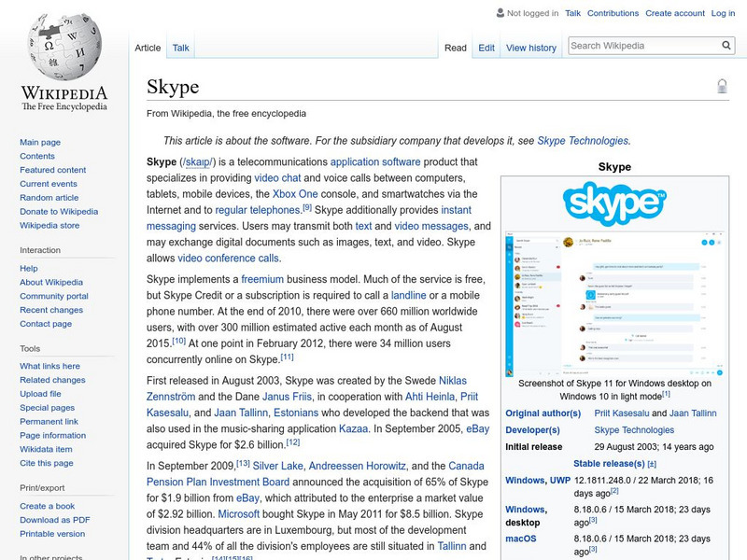Click the search magnifying glass icon
Viewport: 747px width, 560px height.
point(726,45)
